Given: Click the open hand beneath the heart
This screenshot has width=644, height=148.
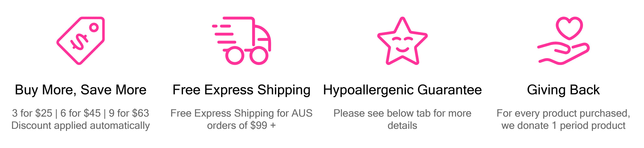Looking at the screenshot, I should [x=563, y=54].
